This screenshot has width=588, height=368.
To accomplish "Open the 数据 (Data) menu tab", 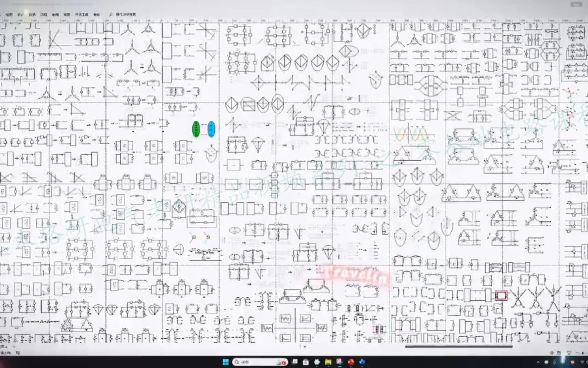I will (32, 15).
